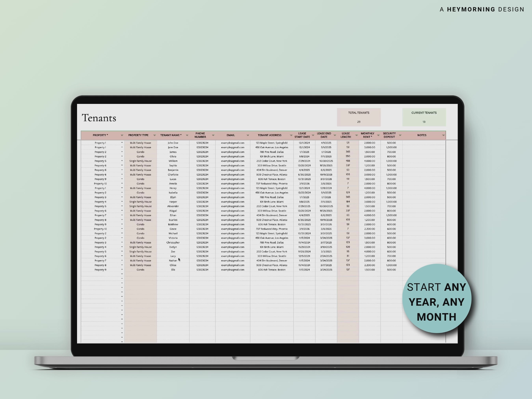Click the SECURITY DEPOSIT column filter icon
Image resolution: width=532 pixels, height=399 pixels.
tap(400, 135)
